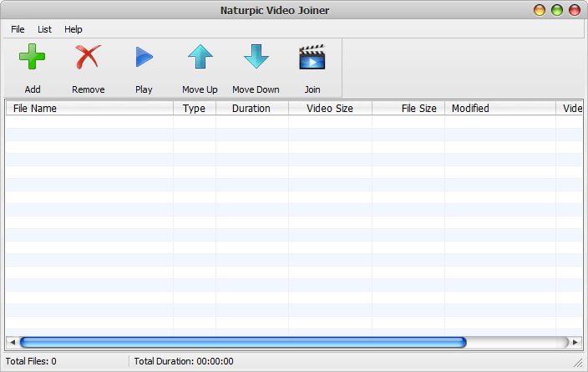Click the Move Up arrow icon
Viewport: 588px width, 372px height.
tap(200, 57)
